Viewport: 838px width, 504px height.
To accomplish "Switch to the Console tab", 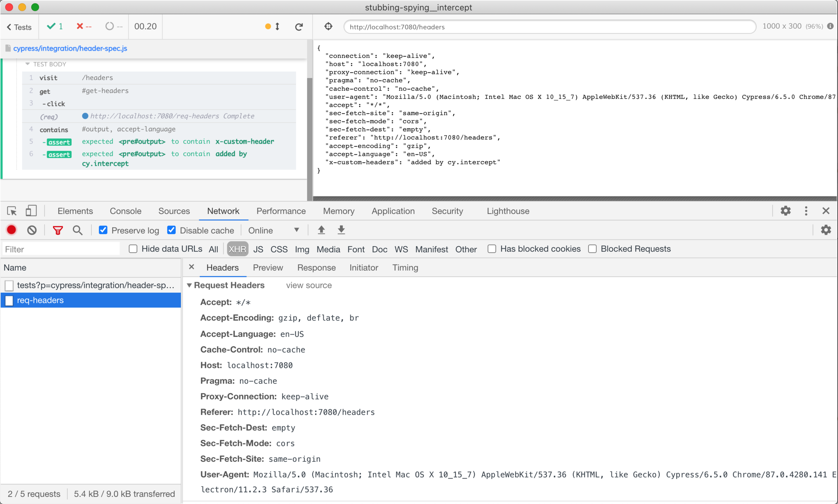I will click(125, 211).
